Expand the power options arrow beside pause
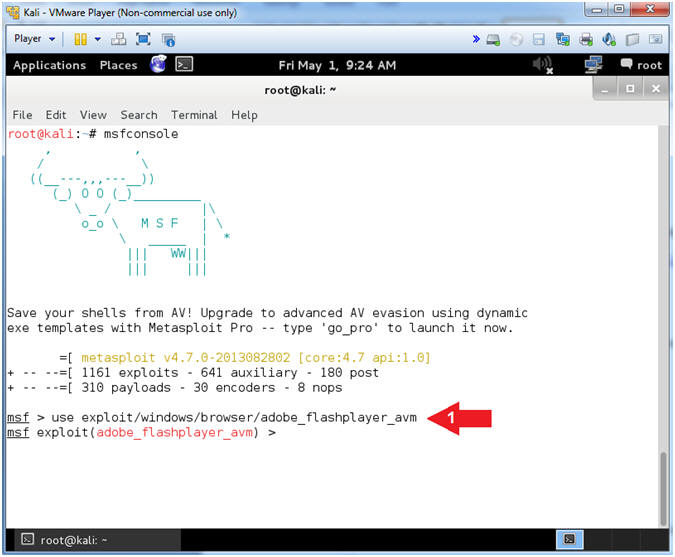The image size is (675, 557). coord(98,39)
